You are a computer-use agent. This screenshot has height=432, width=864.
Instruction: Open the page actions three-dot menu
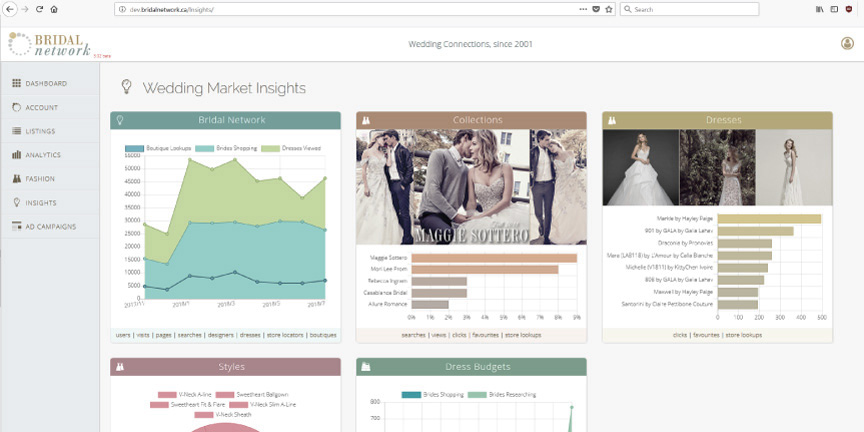(583, 9)
